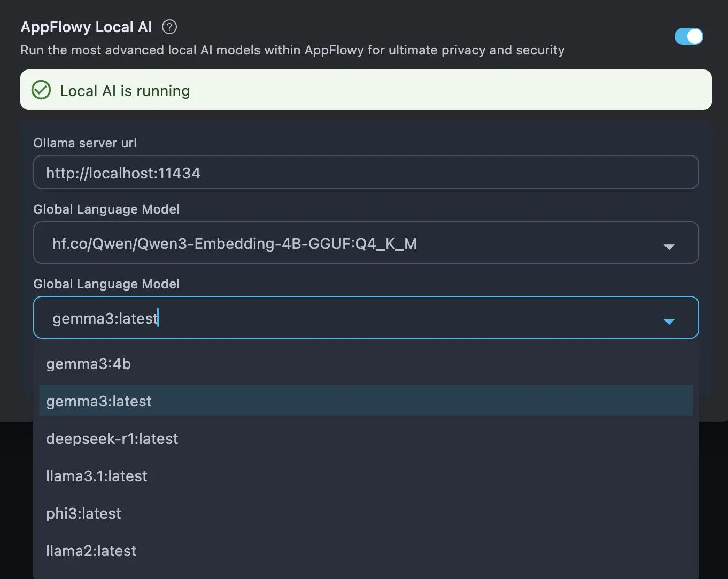Click the "Ollama server url" label
Screen dimensions: 728x579
coord(85,143)
